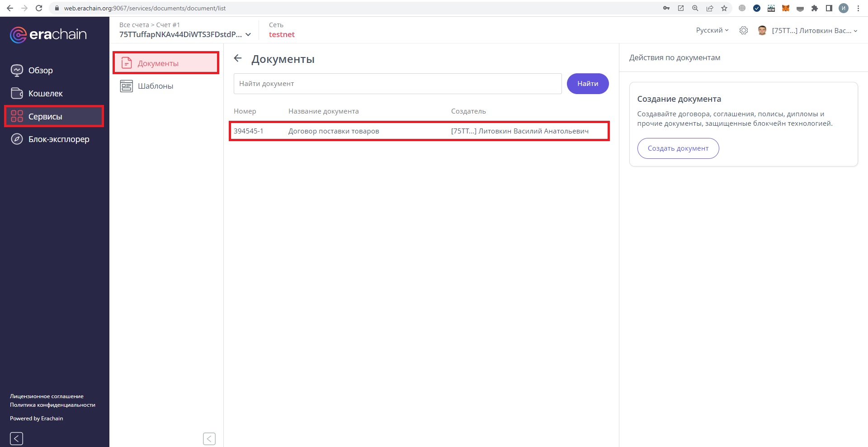Open browser extensions puzzle icon
The width and height of the screenshot is (868, 447).
coord(814,8)
